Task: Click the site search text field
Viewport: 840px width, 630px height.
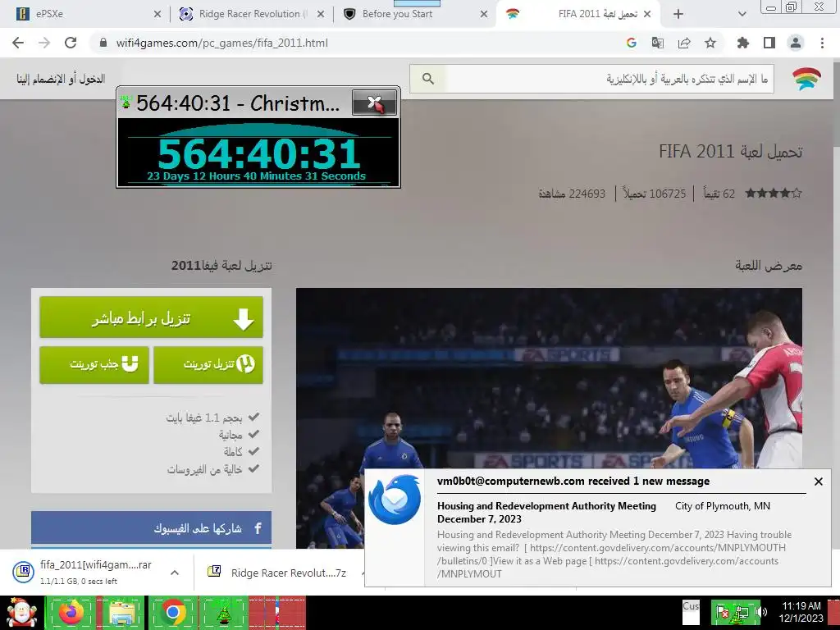Action: click(x=609, y=79)
